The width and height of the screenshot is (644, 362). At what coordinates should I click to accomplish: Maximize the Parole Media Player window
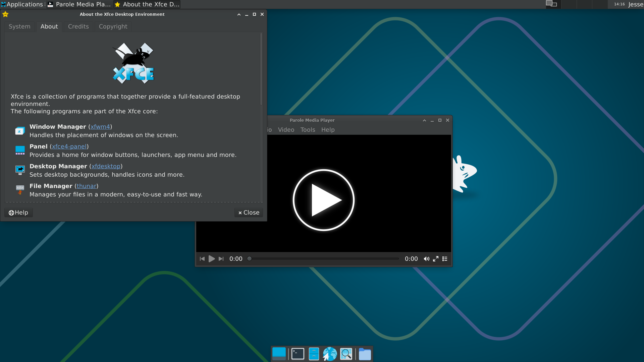click(x=440, y=120)
